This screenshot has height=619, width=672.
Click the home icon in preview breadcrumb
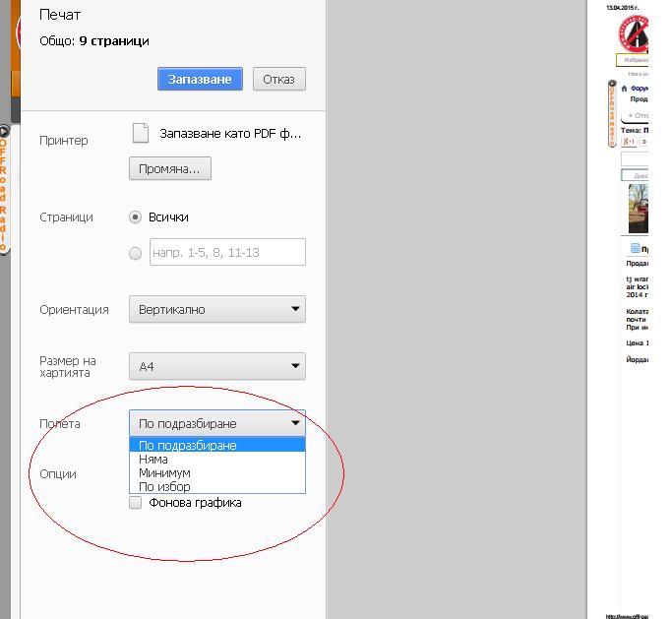pyautogui.click(x=624, y=89)
